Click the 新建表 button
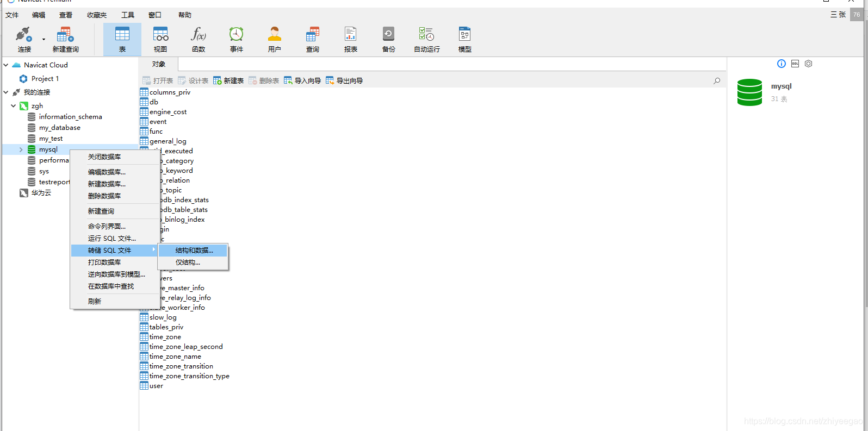The height and width of the screenshot is (431, 868). pos(228,80)
